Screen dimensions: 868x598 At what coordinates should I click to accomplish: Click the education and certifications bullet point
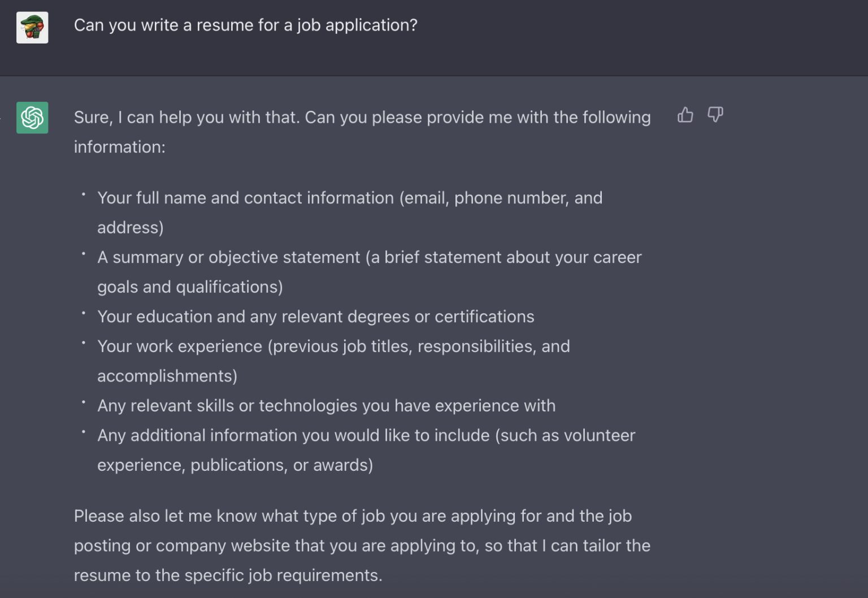(x=316, y=317)
